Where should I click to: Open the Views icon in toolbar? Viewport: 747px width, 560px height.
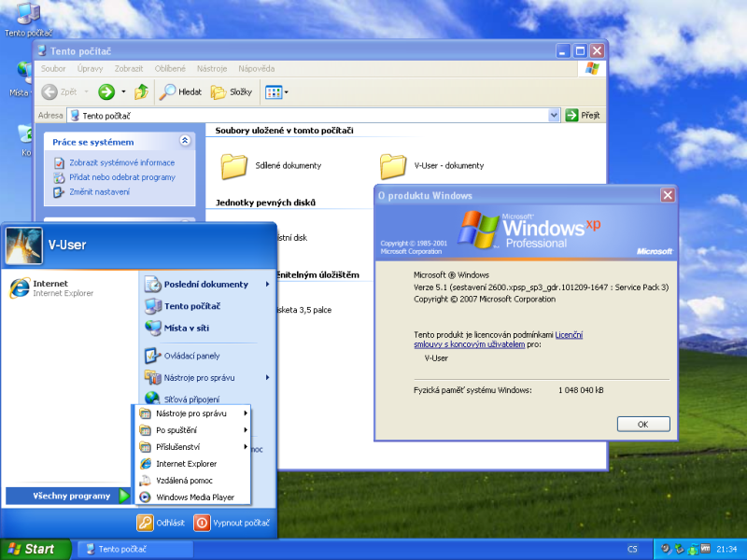[x=274, y=91]
